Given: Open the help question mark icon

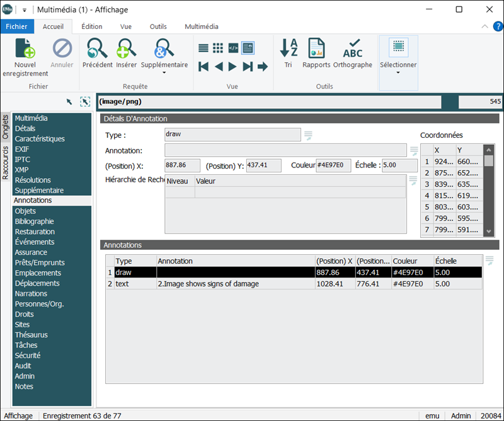Looking at the screenshot, I should click(x=498, y=26).
